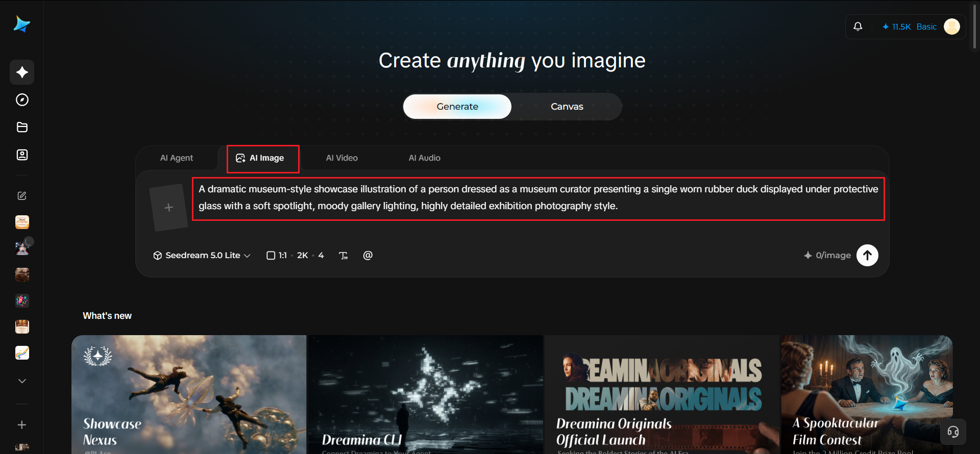Open the Seedream 5.0 Lite model dropdown
The image size is (980, 454).
click(x=202, y=256)
